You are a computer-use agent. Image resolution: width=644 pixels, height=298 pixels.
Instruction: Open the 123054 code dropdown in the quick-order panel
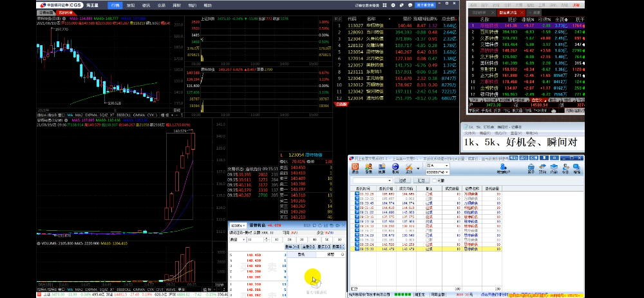238,226
